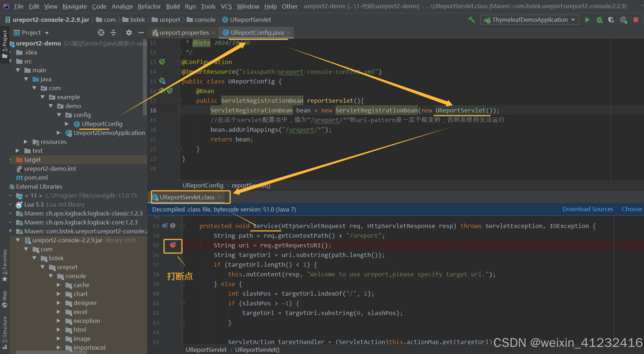The height and width of the screenshot is (354, 644).
Task: Expand the resources folder
Action: click(x=25, y=142)
